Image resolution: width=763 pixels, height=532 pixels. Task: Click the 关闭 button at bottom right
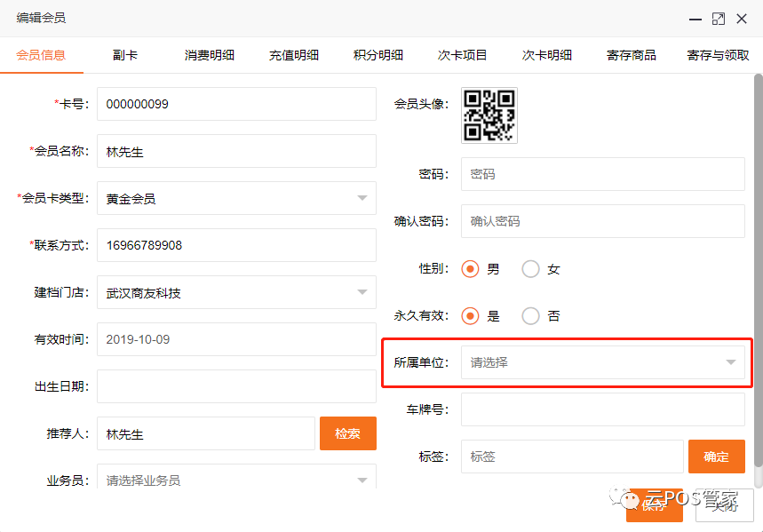tap(725, 505)
